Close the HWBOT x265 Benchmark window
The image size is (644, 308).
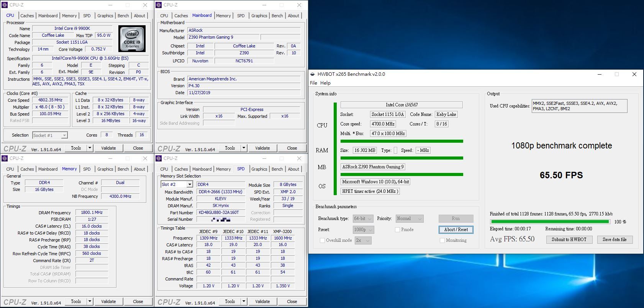tap(634, 74)
